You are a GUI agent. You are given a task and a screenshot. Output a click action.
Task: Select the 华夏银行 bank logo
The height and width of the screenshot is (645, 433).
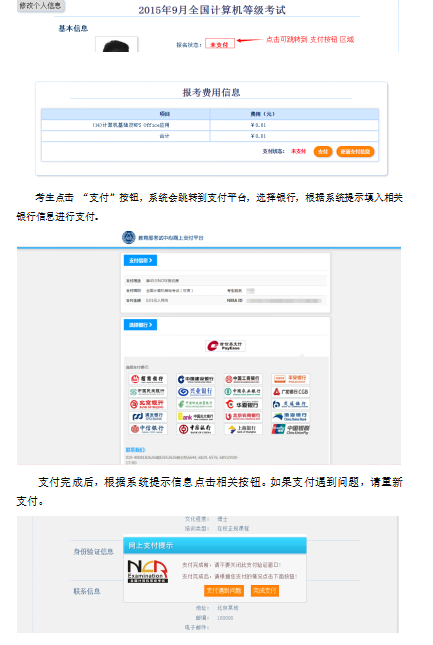pos(243,404)
